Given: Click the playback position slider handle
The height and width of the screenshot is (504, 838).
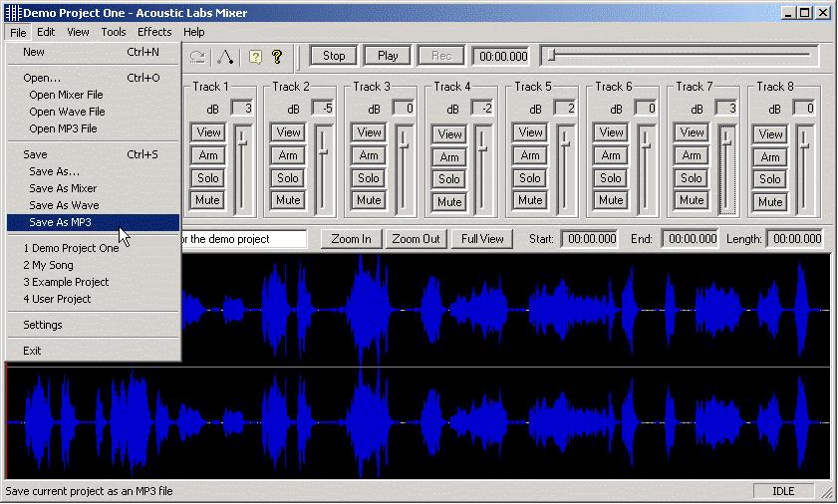Looking at the screenshot, I should (552, 55).
